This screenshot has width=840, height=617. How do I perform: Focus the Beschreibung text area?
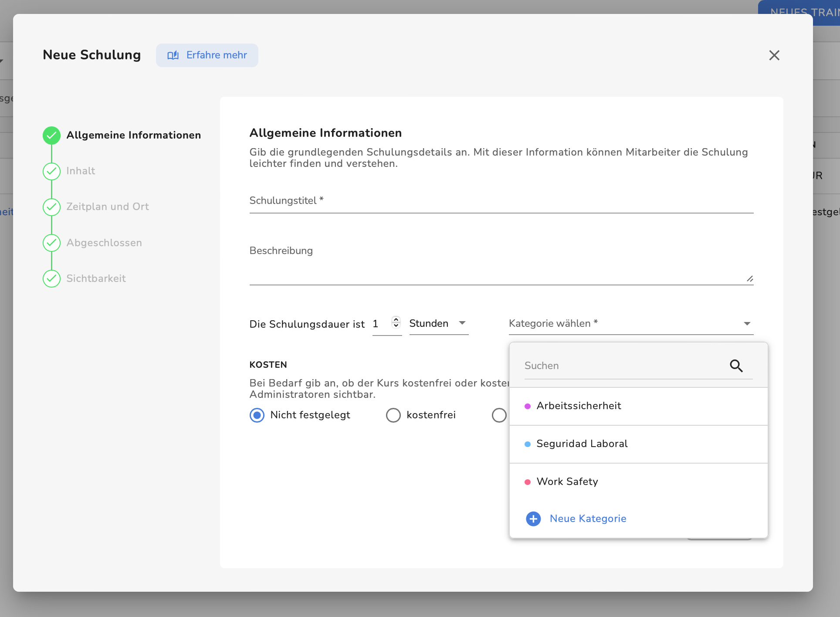click(501, 264)
